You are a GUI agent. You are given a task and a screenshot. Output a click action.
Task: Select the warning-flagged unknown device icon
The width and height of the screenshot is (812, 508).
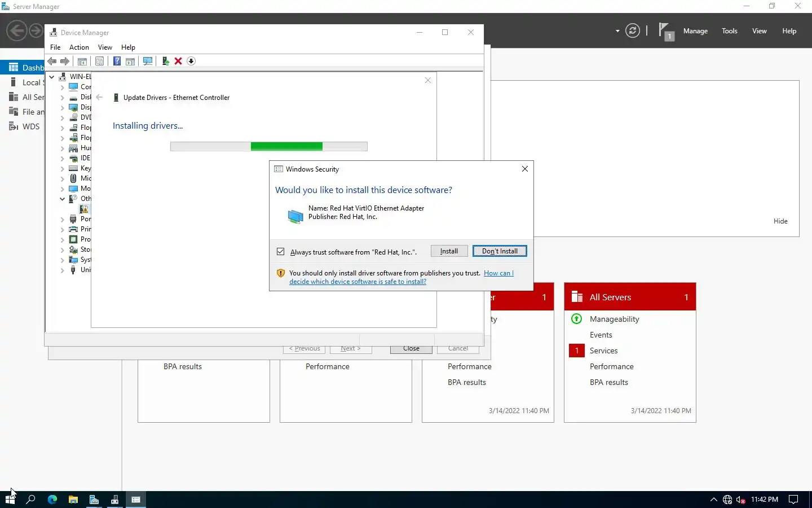pyautogui.click(x=84, y=209)
